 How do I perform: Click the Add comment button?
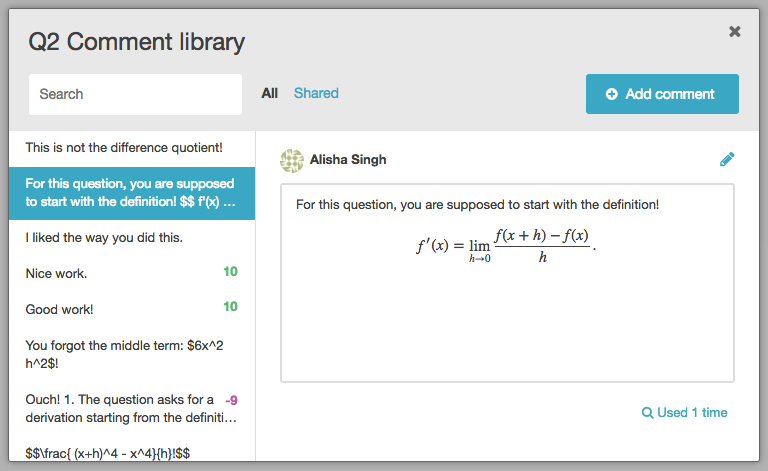coord(662,94)
